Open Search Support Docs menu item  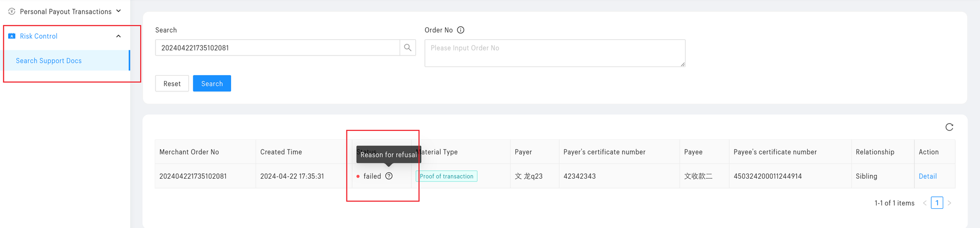pyautogui.click(x=49, y=61)
